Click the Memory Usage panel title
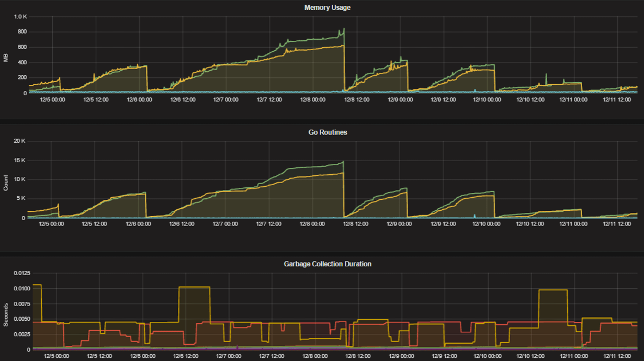Image resolution: width=644 pixels, height=361 pixels. click(x=328, y=8)
